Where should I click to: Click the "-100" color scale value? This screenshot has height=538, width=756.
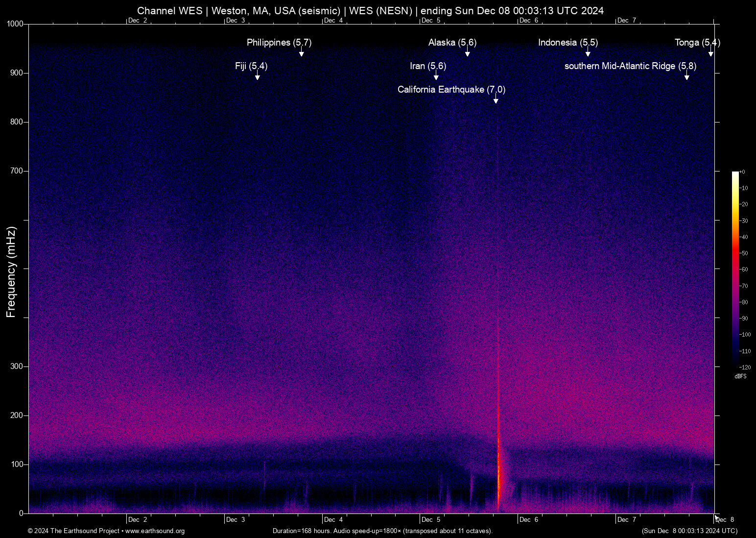[745, 335]
